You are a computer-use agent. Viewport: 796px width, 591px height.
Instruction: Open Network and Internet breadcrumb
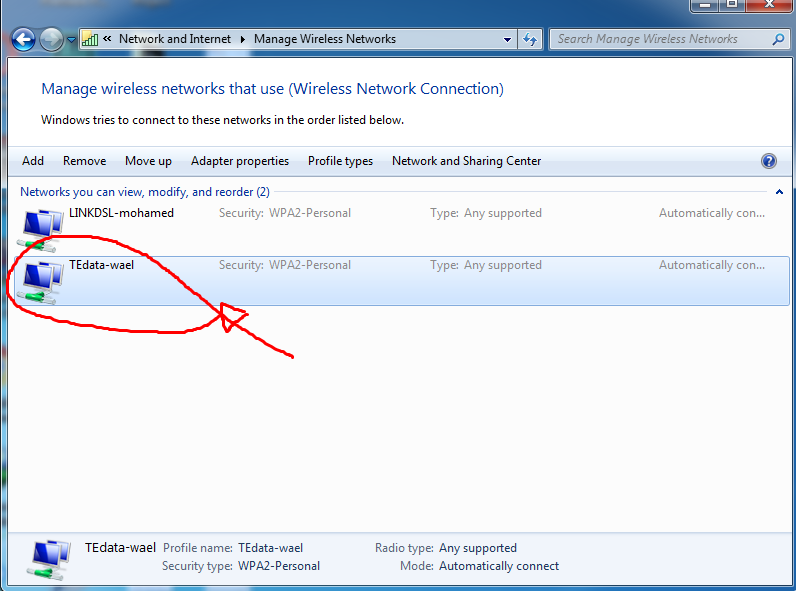(x=175, y=39)
